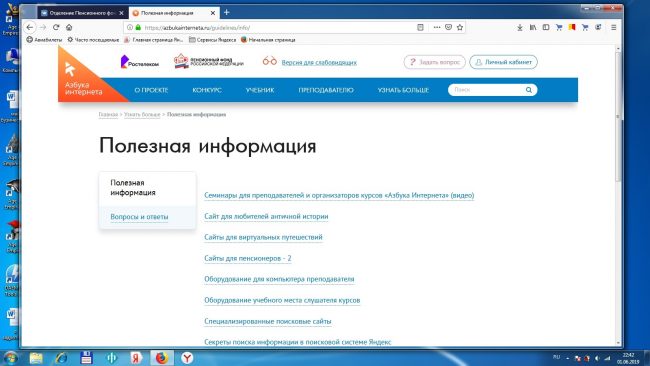The height and width of the screenshot is (366, 650).
Task: Click the taskbar clock
Action: [x=628, y=358]
